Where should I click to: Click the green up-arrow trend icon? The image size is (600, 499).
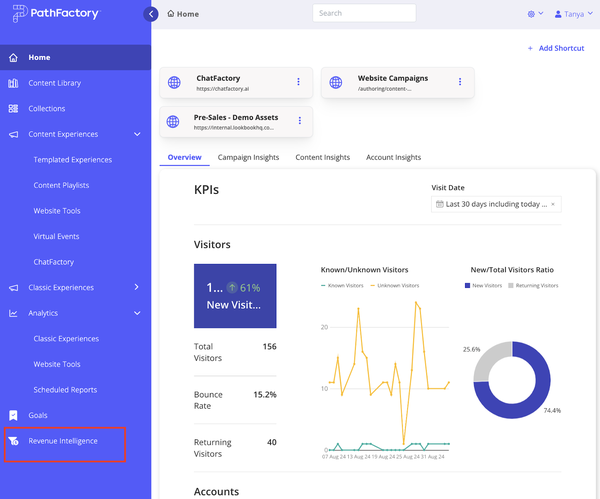click(232, 287)
